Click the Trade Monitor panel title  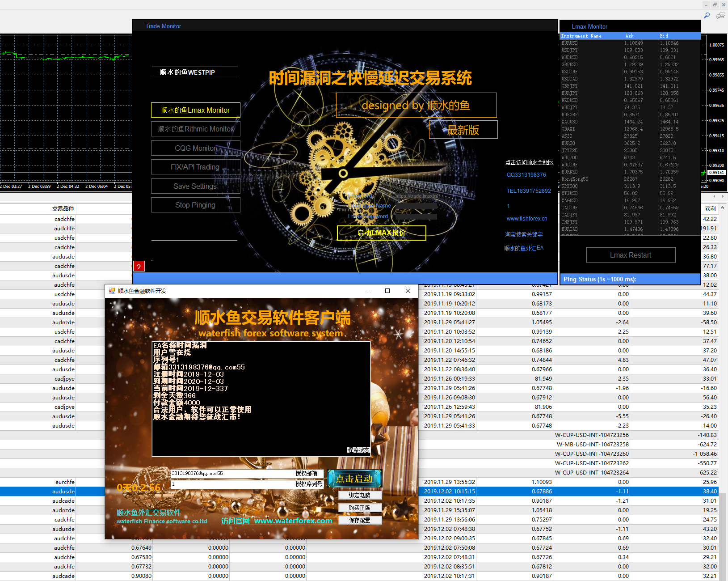(163, 26)
